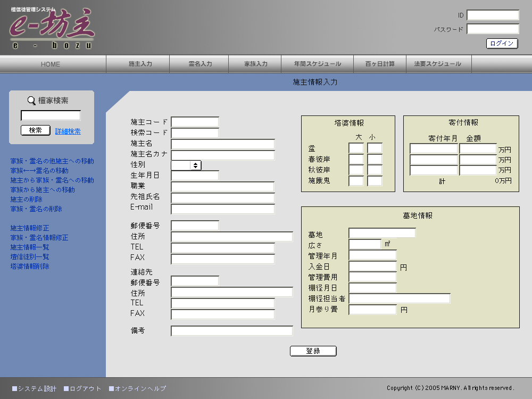Go to the 年間スケジュール tab
Screen dimensions: 532x399
(x=318, y=64)
